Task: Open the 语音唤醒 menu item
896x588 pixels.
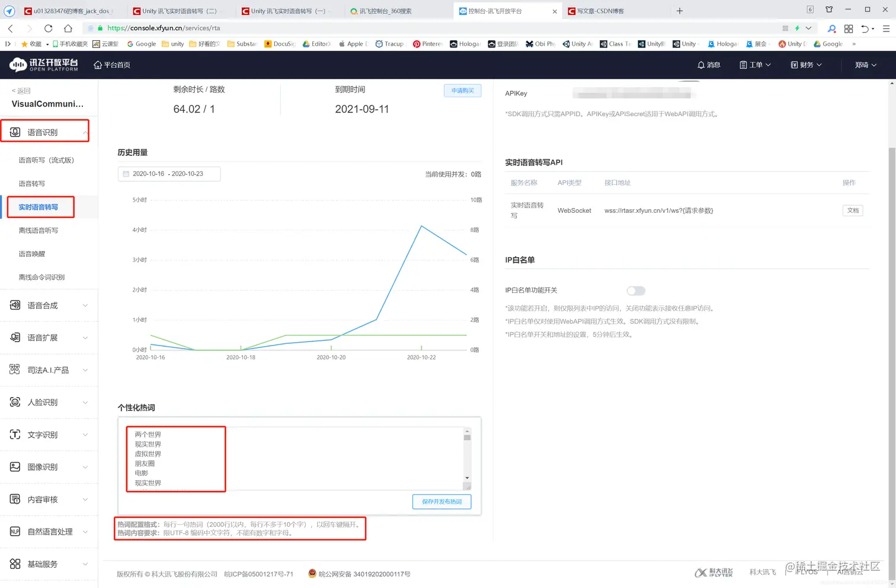Action: point(32,254)
